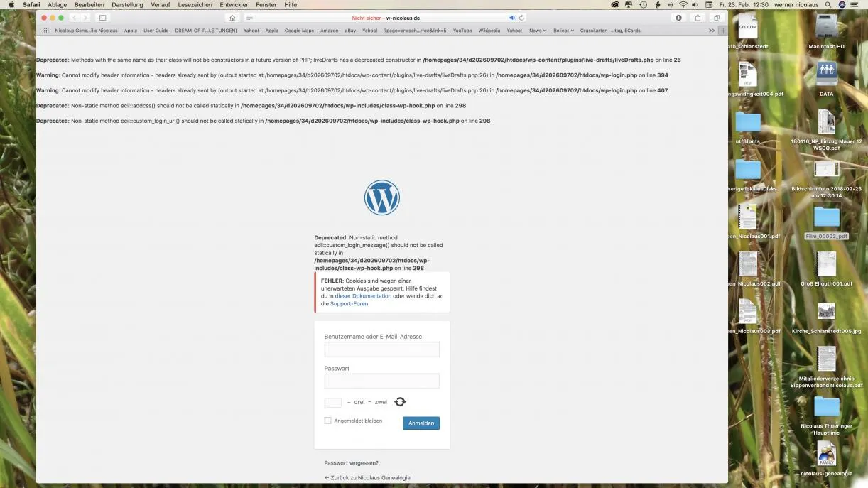Click the Safari sidebar toggle icon
868x488 pixels.
103,18
